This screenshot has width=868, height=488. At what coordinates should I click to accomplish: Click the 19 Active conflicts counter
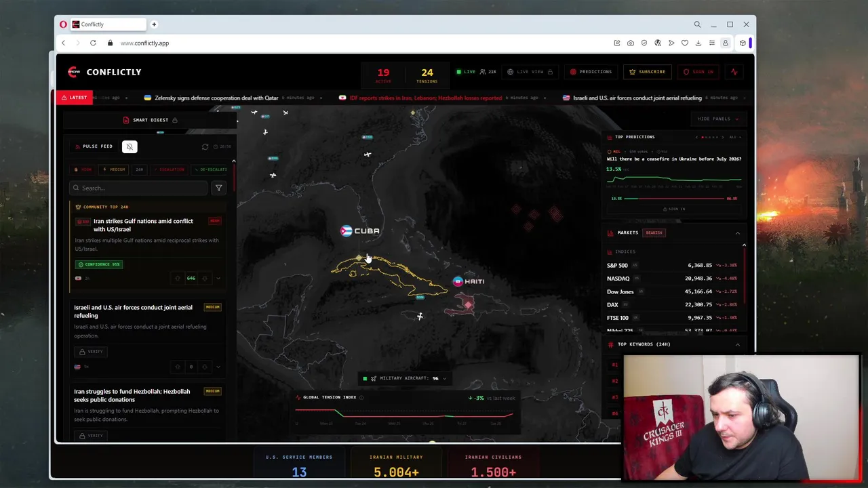pyautogui.click(x=383, y=75)
